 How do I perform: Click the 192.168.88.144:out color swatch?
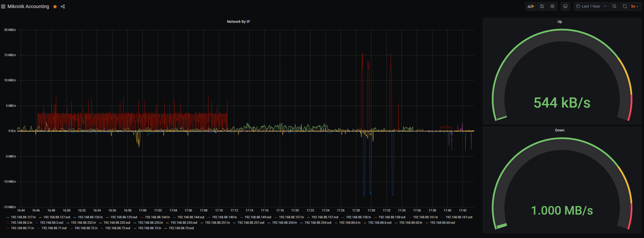[x=174, y=217]
